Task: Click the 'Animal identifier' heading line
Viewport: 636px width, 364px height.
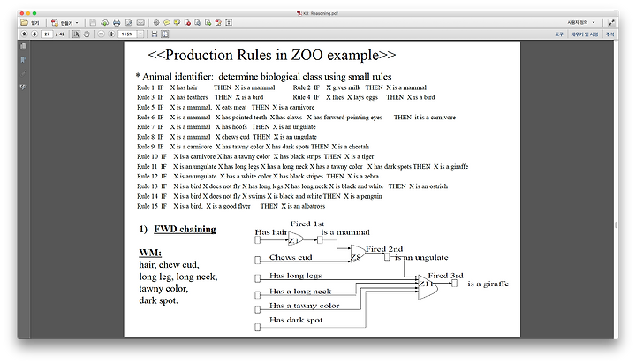Action: tap(263, 77)
